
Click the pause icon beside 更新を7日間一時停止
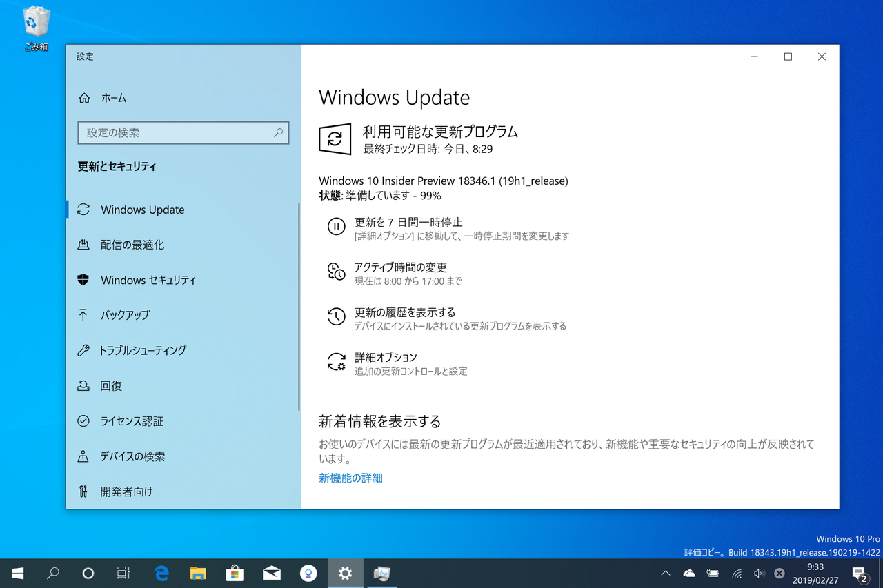(336, 227)
